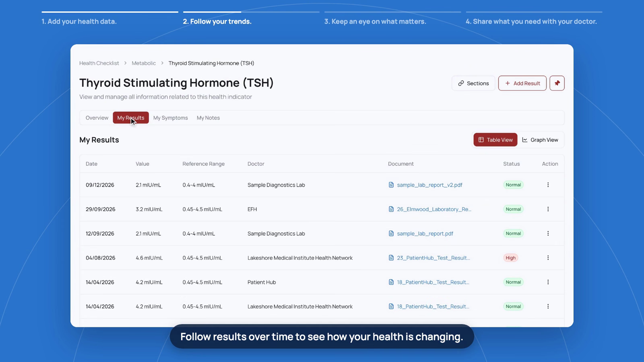Screen dimensions: 644x362
Task: Open 23_PatientHub_Test_Result... document link
Action: pos(433,258)
